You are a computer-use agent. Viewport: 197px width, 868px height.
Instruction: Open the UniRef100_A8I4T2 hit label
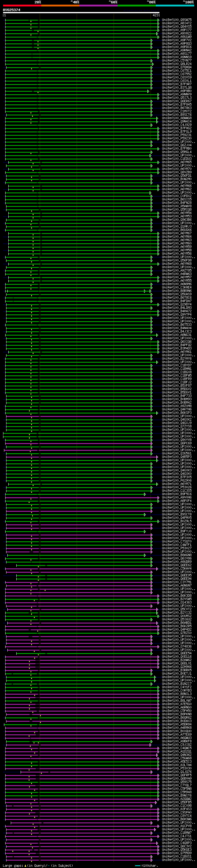click(x=177, y=23)
